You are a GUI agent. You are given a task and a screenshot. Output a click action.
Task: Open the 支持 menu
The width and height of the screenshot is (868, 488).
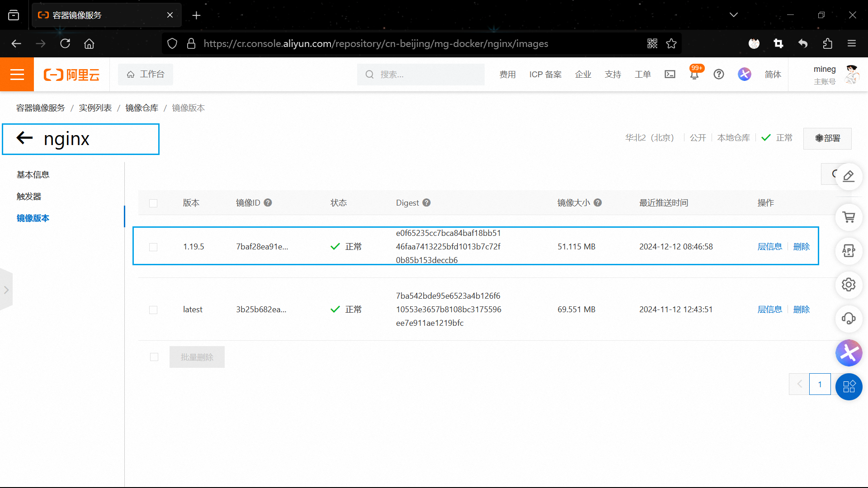613,75
